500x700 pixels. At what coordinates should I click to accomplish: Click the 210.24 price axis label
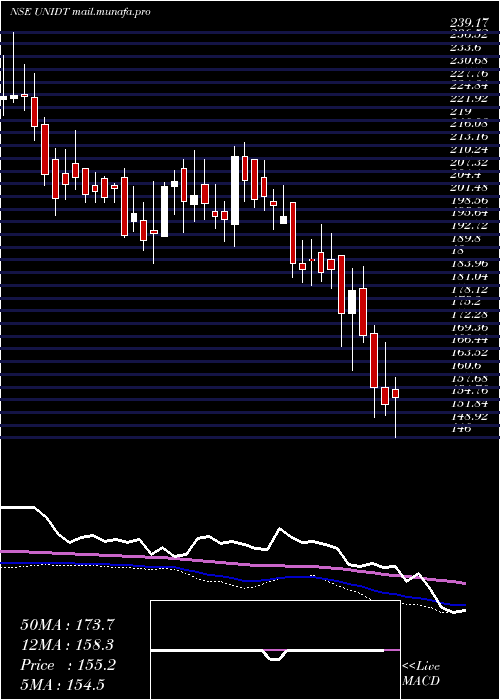pos(469,150)
